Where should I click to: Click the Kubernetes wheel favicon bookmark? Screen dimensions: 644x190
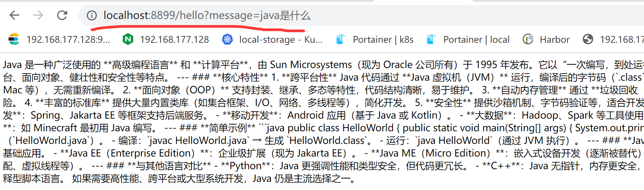(227, 39)
